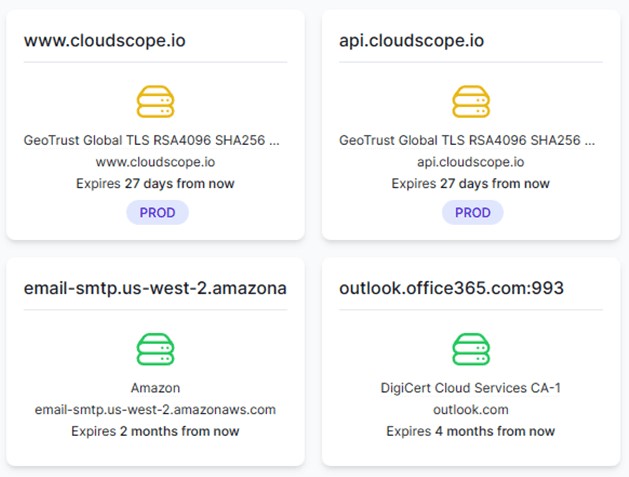Open the www.cloudscope.io card title
This screenshot has height=477, width=629.
tap(104, 41)
